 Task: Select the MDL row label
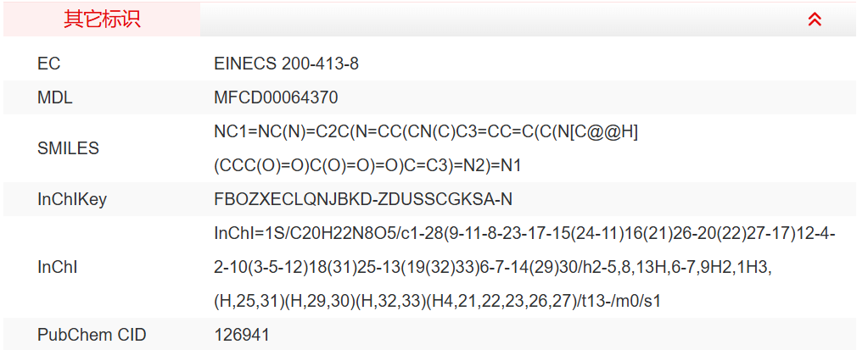tap(55, 98)
